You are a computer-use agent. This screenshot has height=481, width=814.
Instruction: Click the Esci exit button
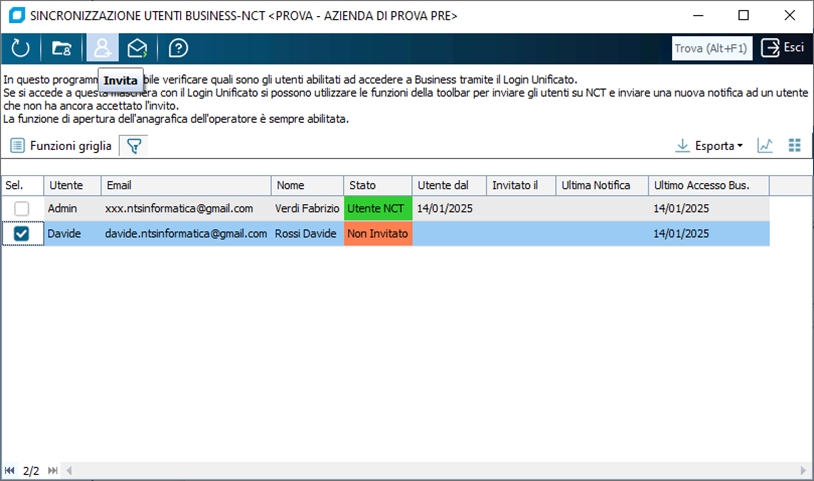click(782, 48)
